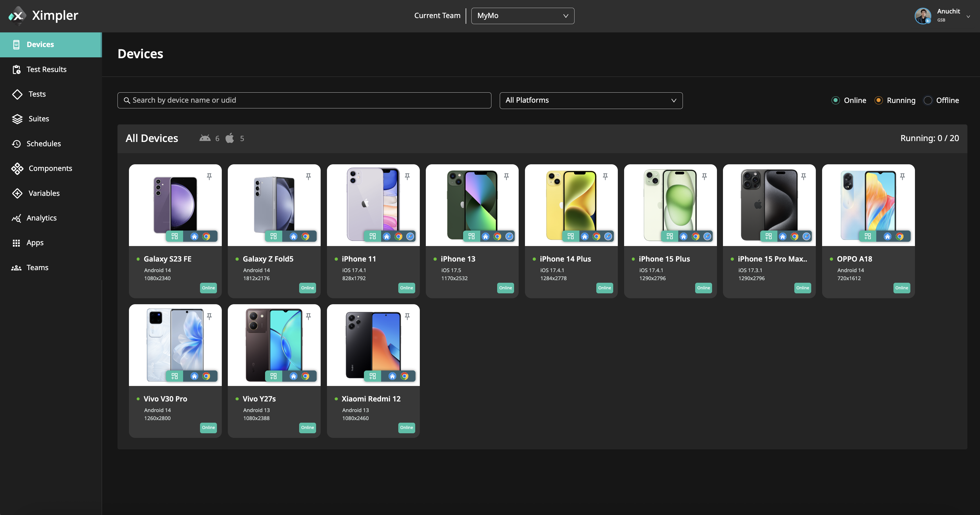This screenshot has width=980, height=515.
Task: Select the Running status filter
Action: pos(879,100)
